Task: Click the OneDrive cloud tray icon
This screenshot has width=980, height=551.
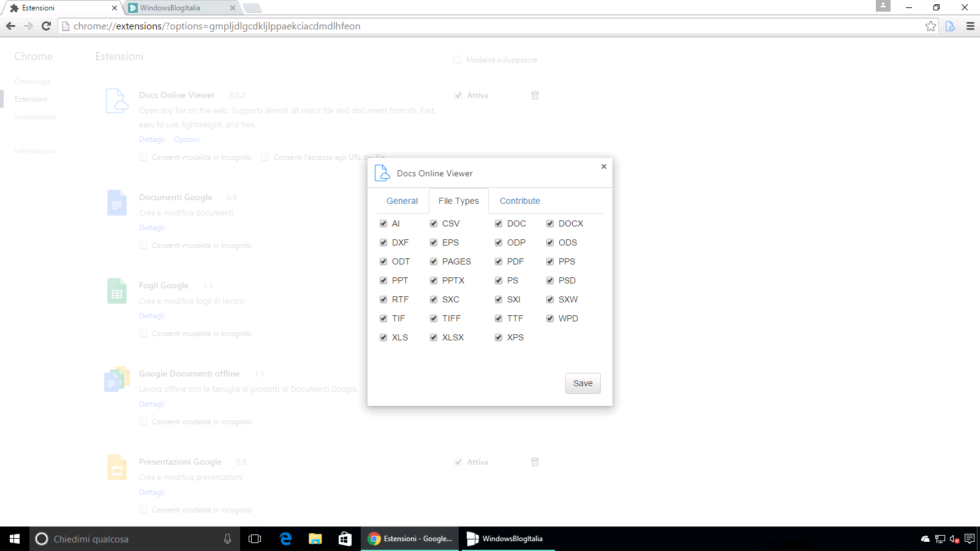Action: click(x=925, y=539)
